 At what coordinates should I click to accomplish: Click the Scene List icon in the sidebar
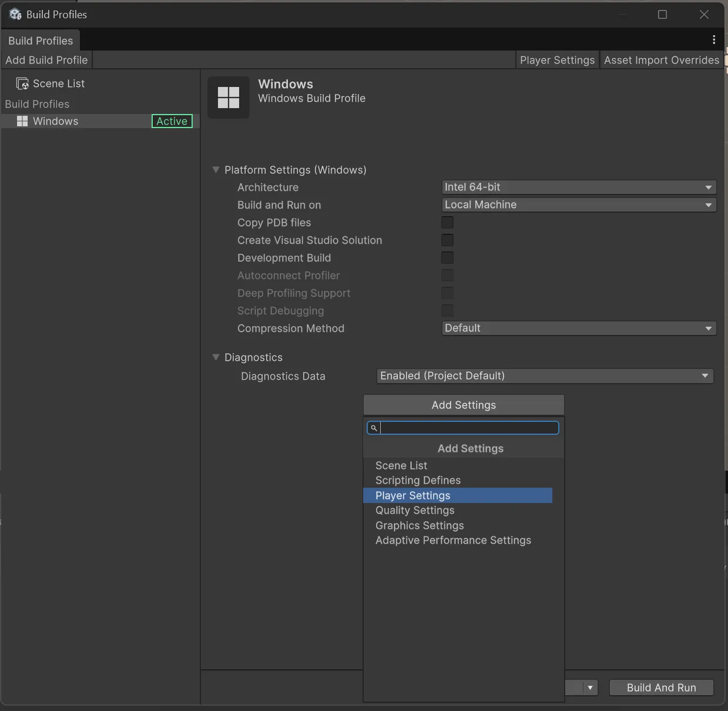22,83
